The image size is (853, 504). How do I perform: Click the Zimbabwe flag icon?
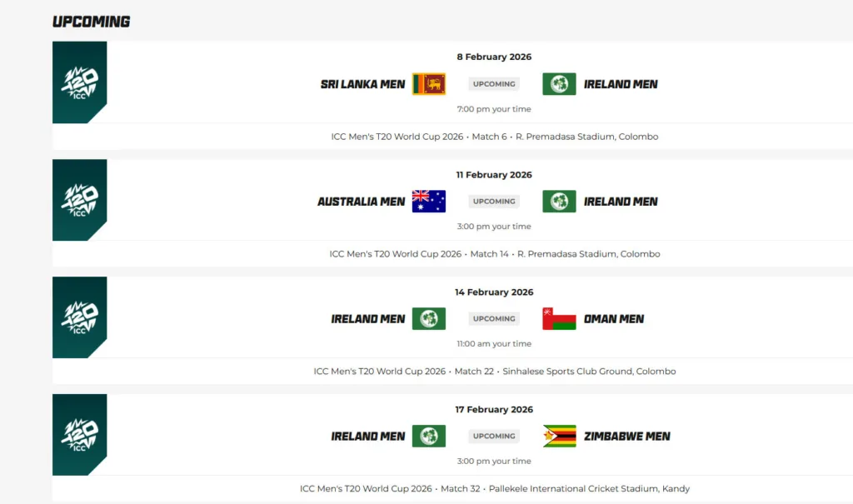pyautogui.click(x=559, y=437)
